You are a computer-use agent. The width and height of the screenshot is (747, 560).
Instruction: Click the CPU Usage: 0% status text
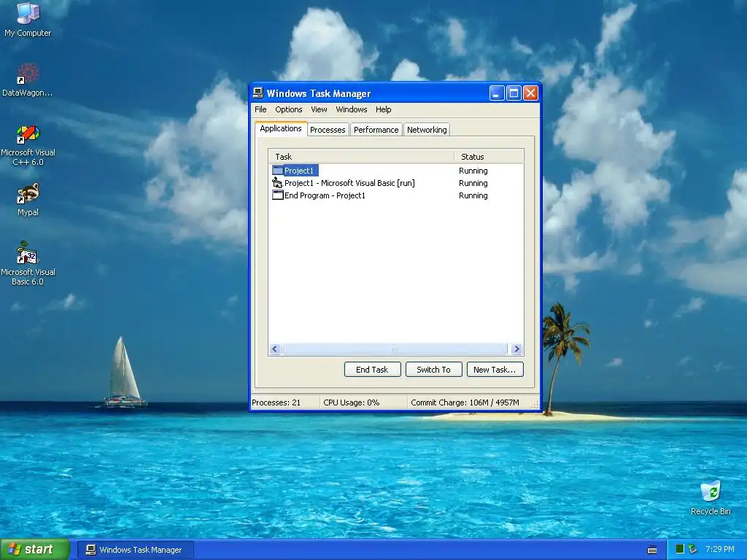pyautogui.click(x=352, y=402)
